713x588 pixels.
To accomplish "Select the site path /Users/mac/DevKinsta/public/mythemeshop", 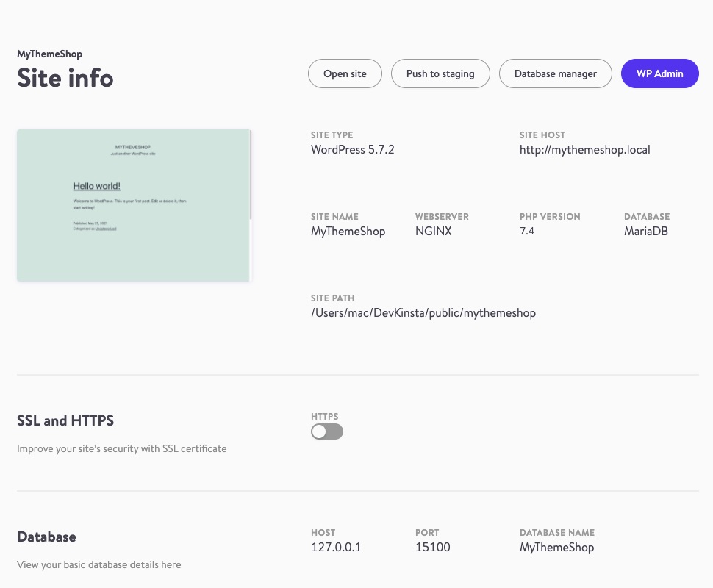I will (423, 313).
